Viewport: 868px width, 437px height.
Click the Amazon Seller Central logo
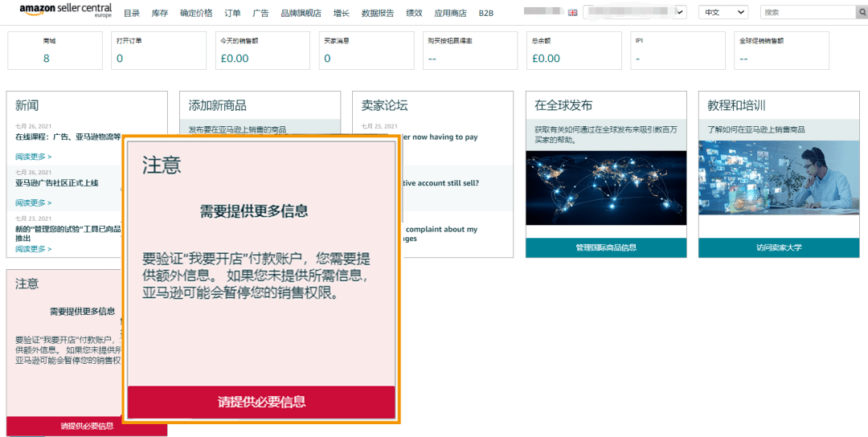(66, 10)
